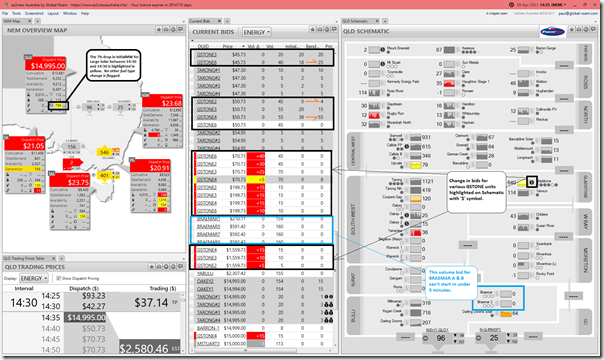This screenshot has height=360, width=604.
Task: Expand the NEM time selector dropdown arrow
Action: click(x=565, y=5)
